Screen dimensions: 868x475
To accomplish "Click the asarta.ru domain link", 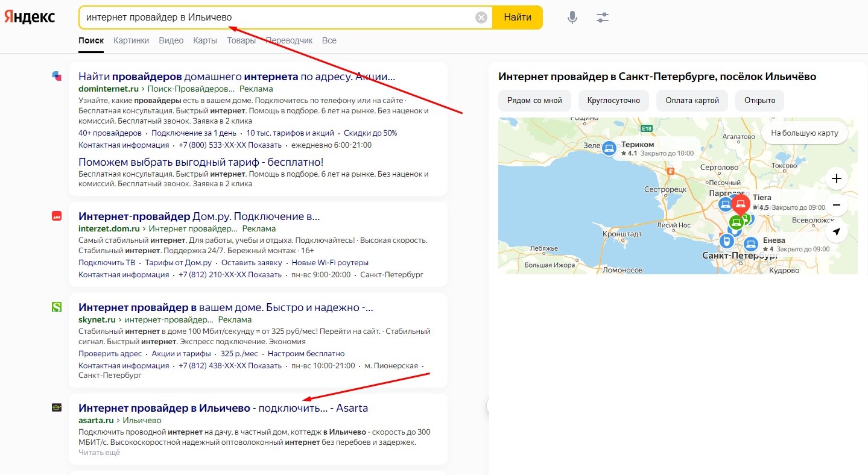I will pyautogui.click(x=96, y=420).
